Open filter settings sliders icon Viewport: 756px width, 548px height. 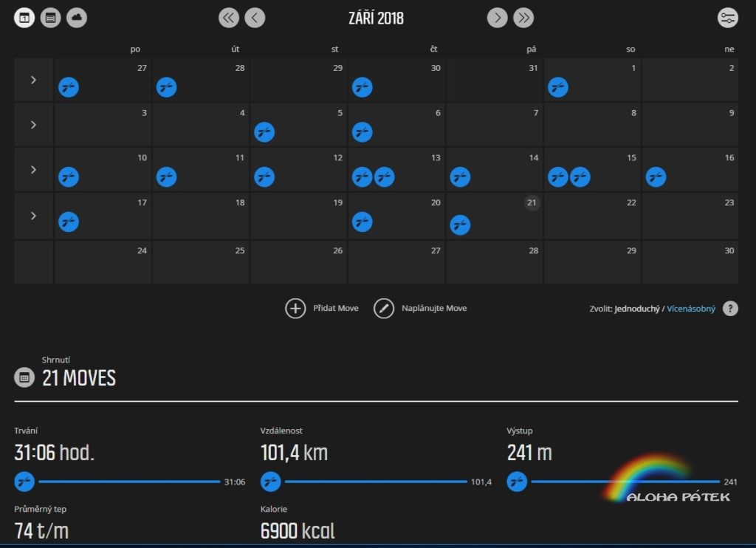[727, 18]
